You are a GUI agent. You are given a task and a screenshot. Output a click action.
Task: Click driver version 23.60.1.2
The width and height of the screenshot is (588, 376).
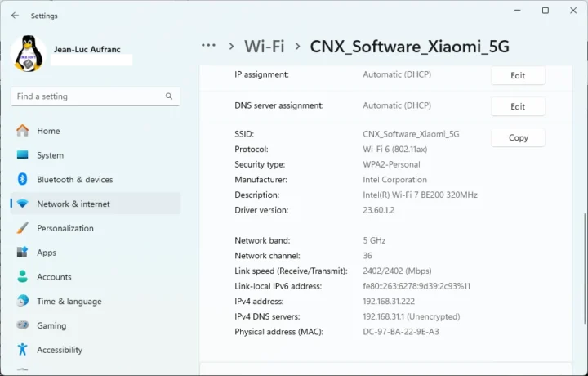click(379, 210)
